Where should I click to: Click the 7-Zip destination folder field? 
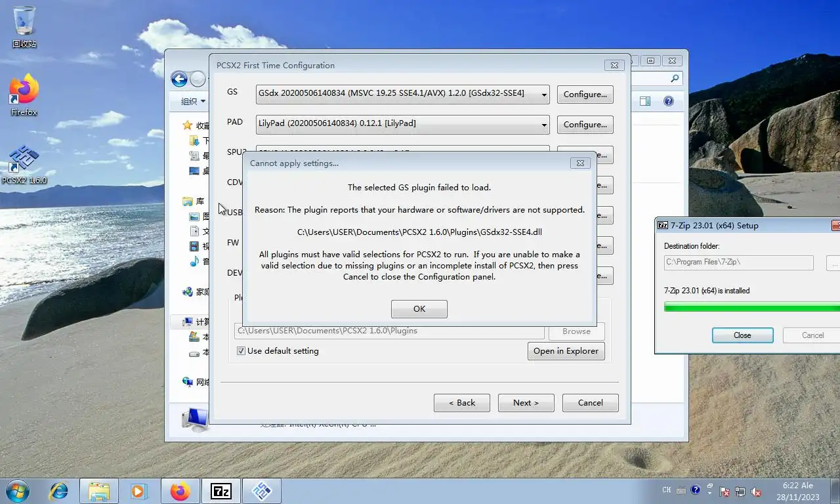pyautogui.click(x=739, y=262)
